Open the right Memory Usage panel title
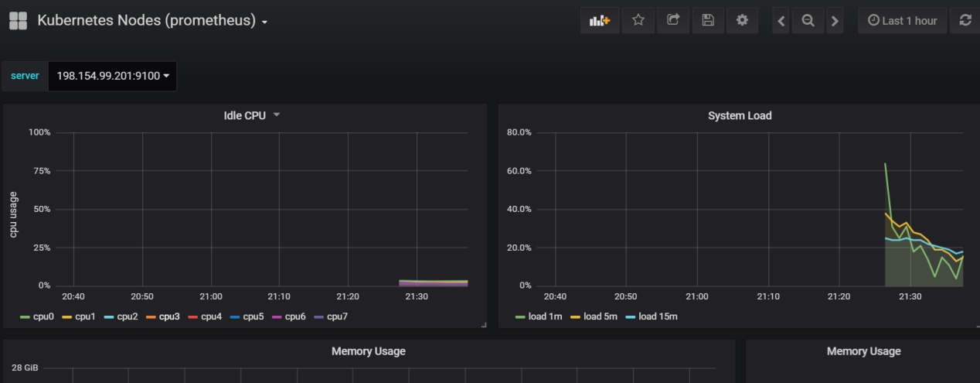 tap(863, 351)
